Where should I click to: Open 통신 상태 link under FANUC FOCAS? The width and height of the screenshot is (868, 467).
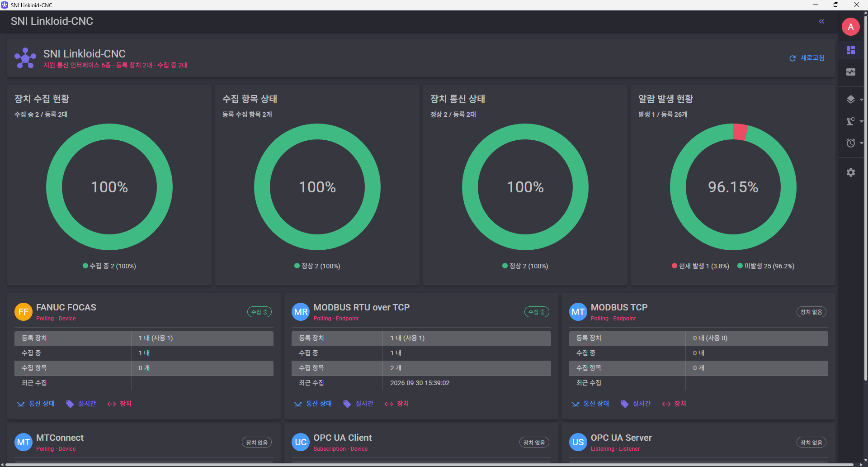click(x=36, y=404)
